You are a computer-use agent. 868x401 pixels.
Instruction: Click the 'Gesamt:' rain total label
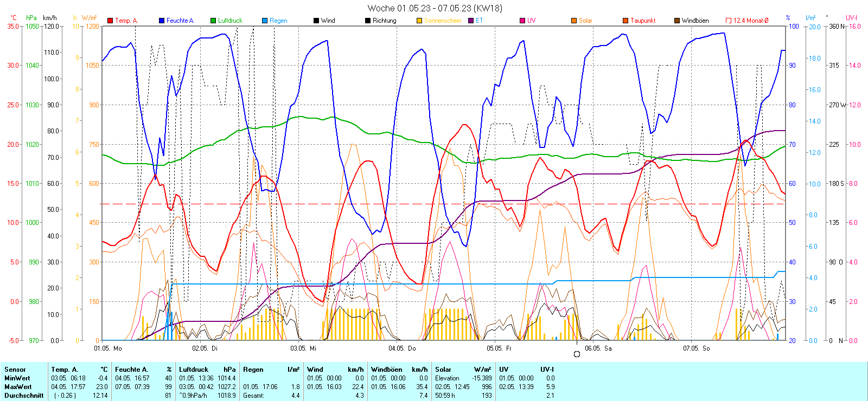253,396
